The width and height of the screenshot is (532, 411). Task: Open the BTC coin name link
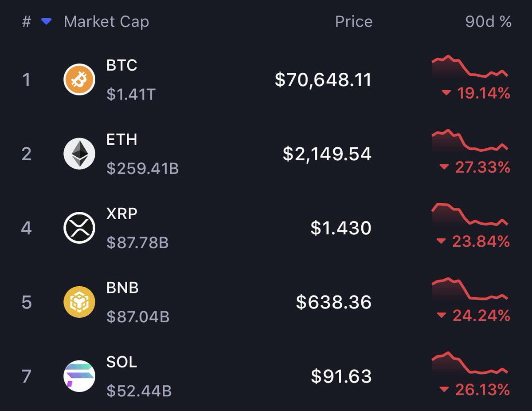click(x=122, y=66)
